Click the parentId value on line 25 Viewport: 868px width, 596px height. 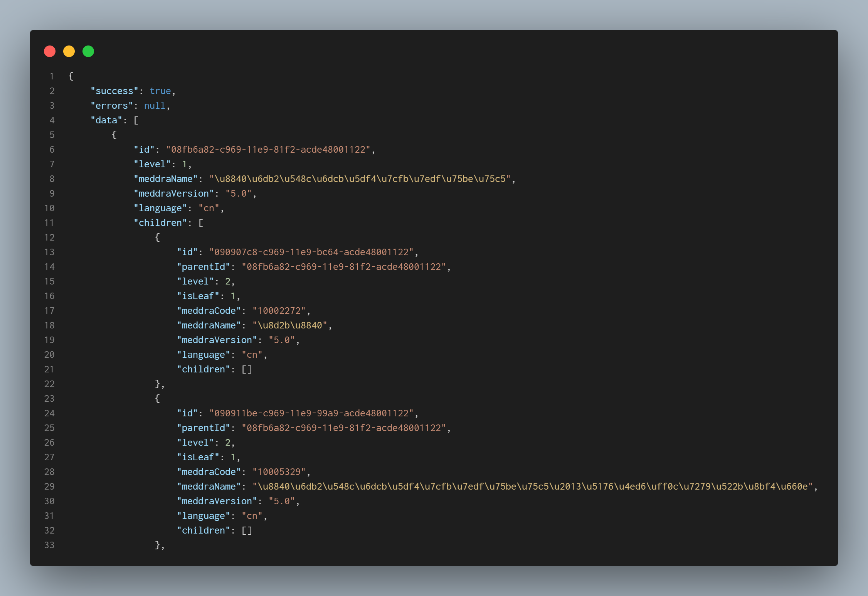[x=344, y=428]
